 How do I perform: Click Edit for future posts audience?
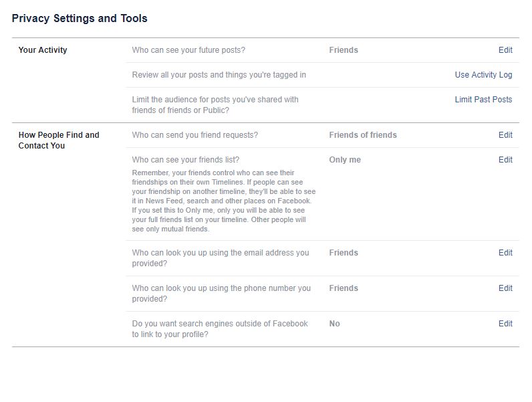coord(505,50)
